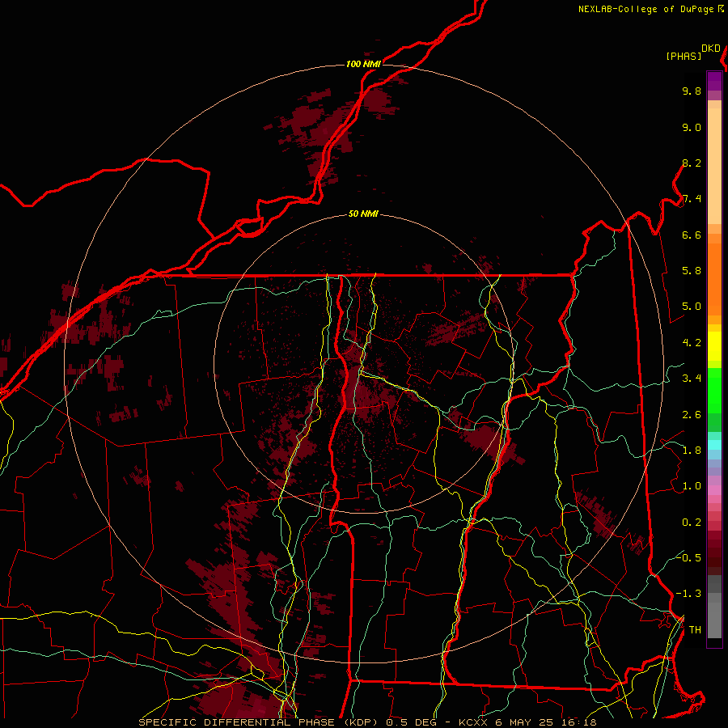Click the 3.4 scale value

pos(692,379)
